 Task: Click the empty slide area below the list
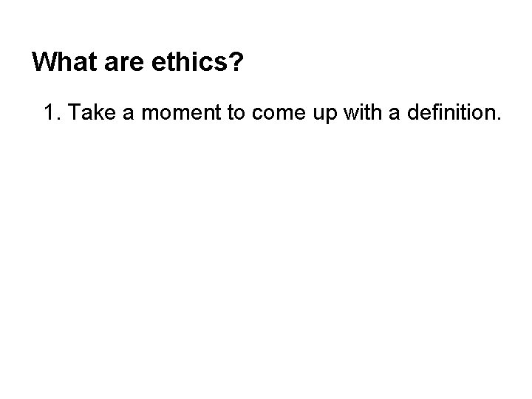(266, 258)
